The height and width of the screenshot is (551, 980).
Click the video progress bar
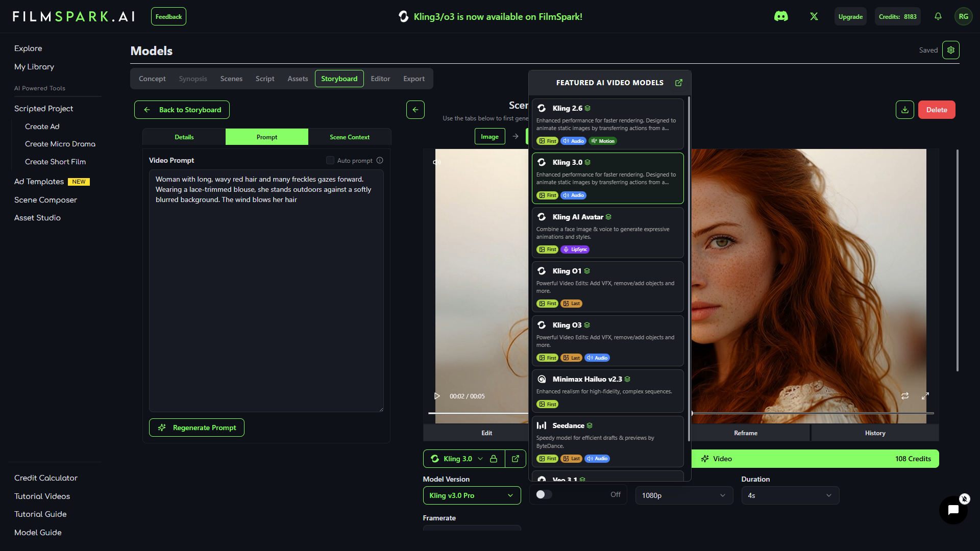[x=812, y=413]
